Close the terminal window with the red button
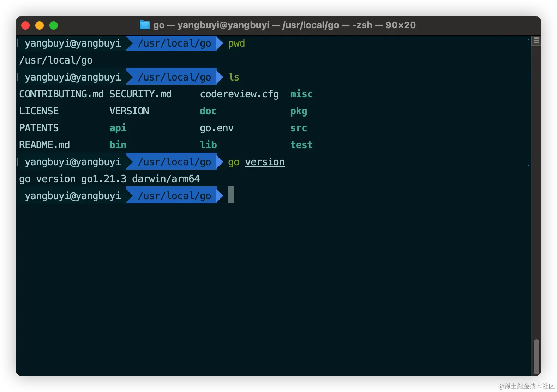Screen dimensions: 557x392 25,25
